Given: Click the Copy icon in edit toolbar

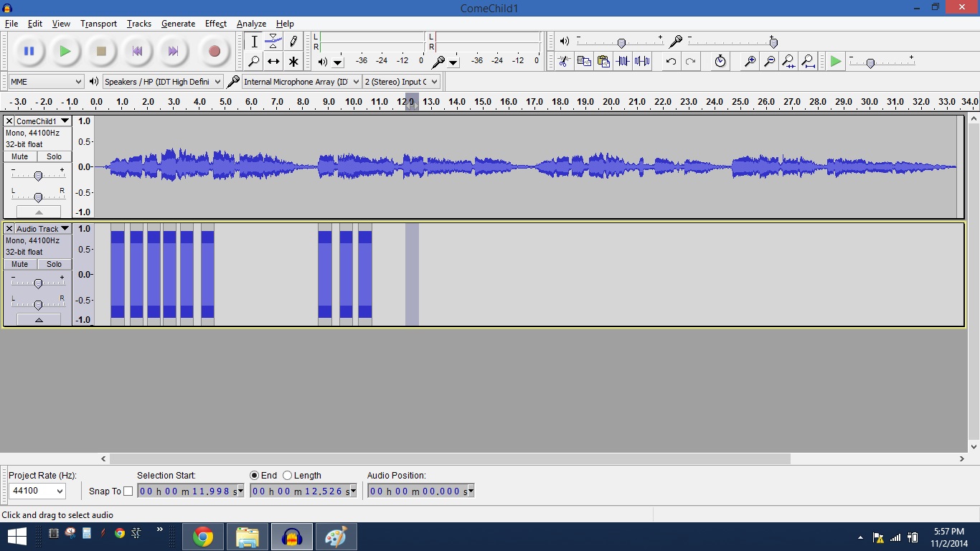Looking at the screenshot, I should [584, 62].
